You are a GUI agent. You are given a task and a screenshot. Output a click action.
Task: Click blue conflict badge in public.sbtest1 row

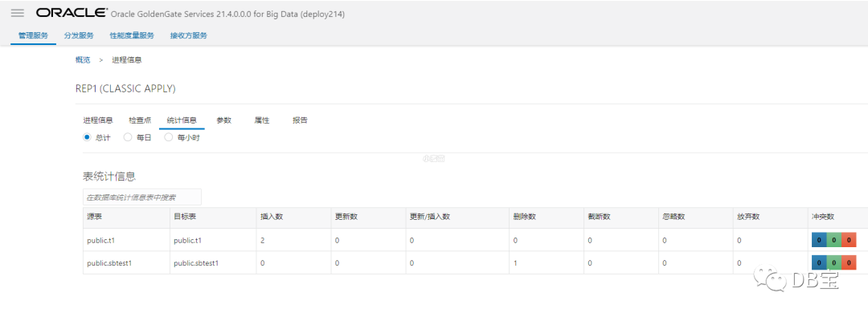pyautogui.click(x=819, y=262)
